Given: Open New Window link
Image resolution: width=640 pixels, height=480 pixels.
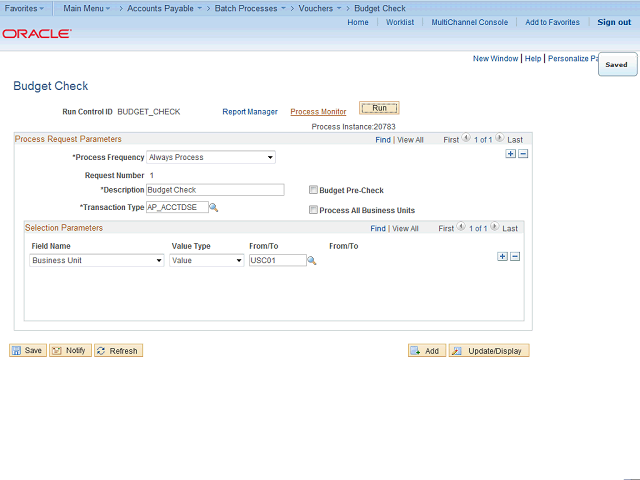Looking at the screenshot, I should [x=495, y=59].
